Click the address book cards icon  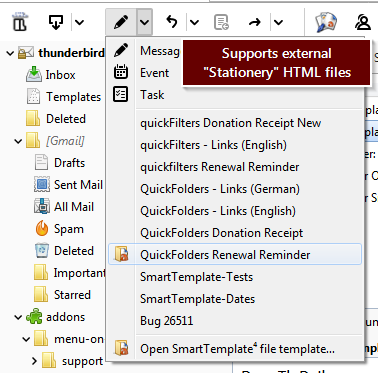click(x=326, y=22)
